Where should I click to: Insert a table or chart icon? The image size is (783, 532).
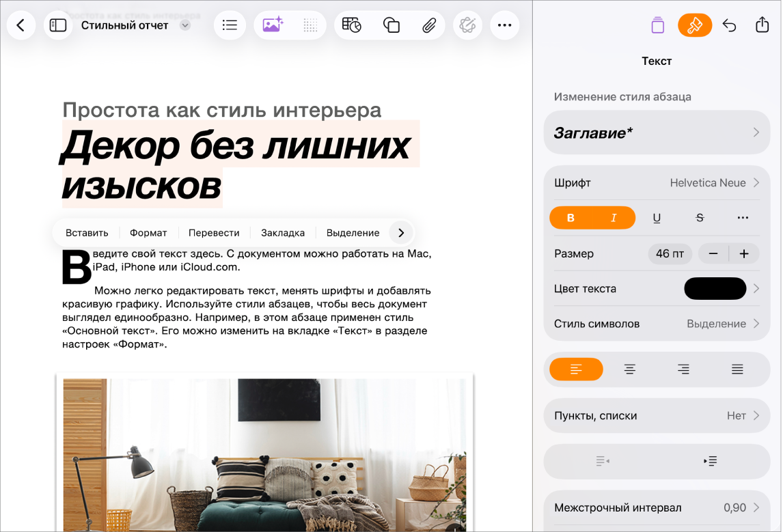(352, 25)
